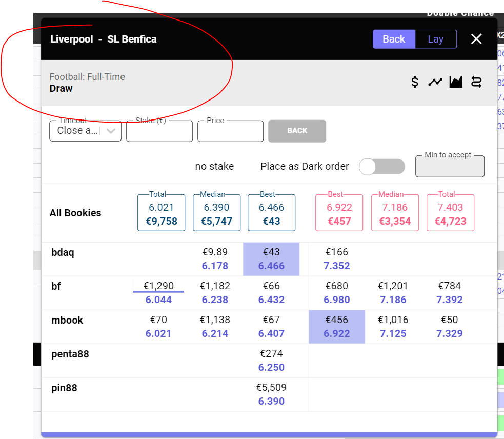Click mbook lay price 7.329
The image size is (504, 439).
click(x=449, y=333)
